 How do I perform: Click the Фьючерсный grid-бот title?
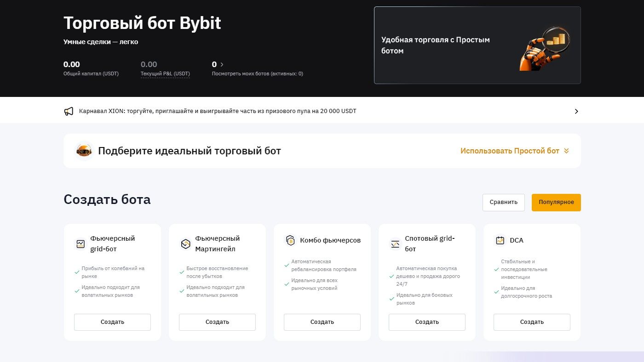tap(113, 244)
